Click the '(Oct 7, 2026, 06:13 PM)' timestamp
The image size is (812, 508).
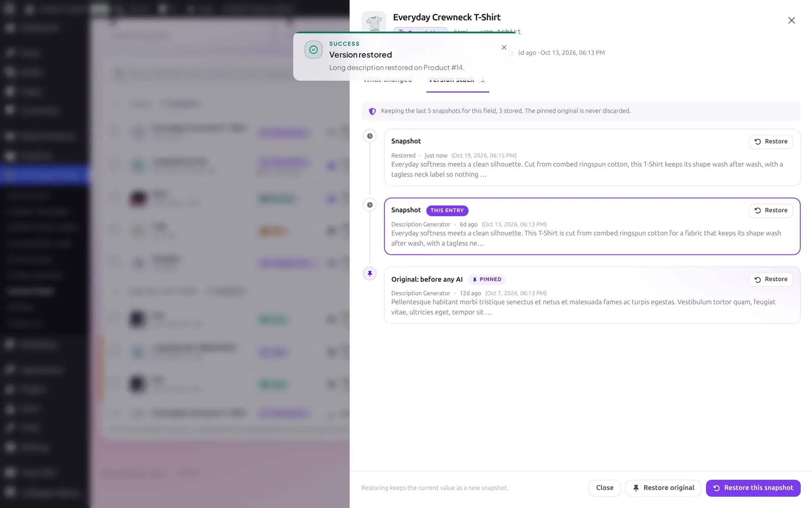tap(516, 293)
